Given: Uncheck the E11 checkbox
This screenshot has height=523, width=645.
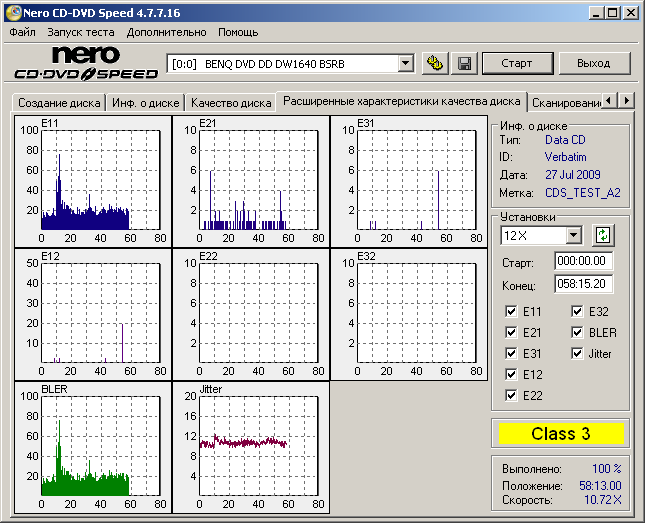Looking at the screenshot, I should click(x=513, y=311).
